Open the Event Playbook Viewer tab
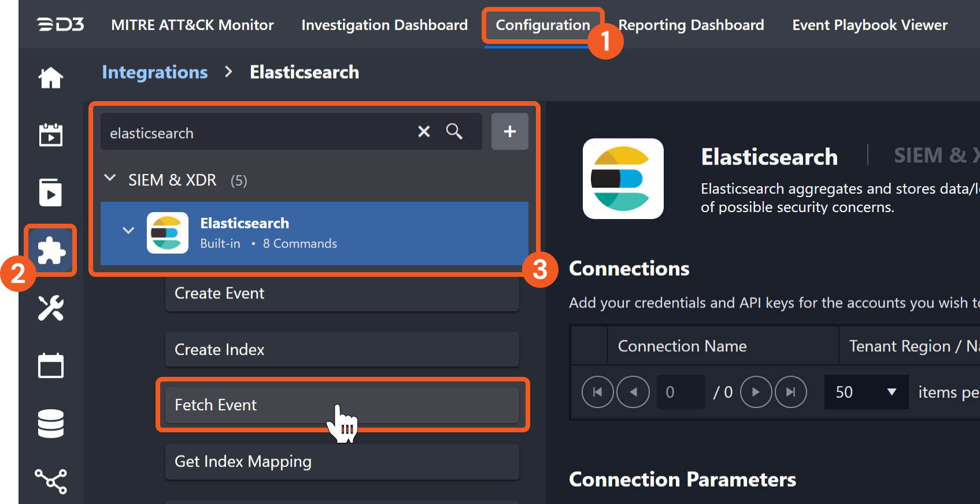980x504 pixels. tap(870, 25)
